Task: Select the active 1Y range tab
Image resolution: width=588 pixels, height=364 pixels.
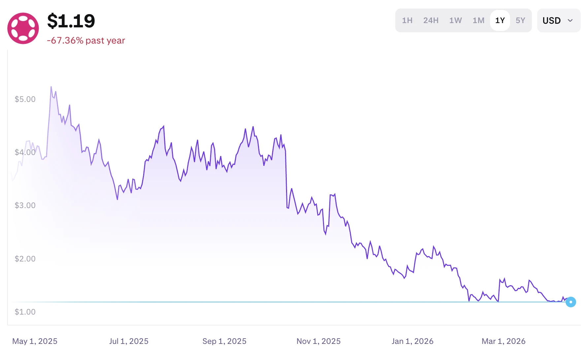Action: (x=500, y=20)
